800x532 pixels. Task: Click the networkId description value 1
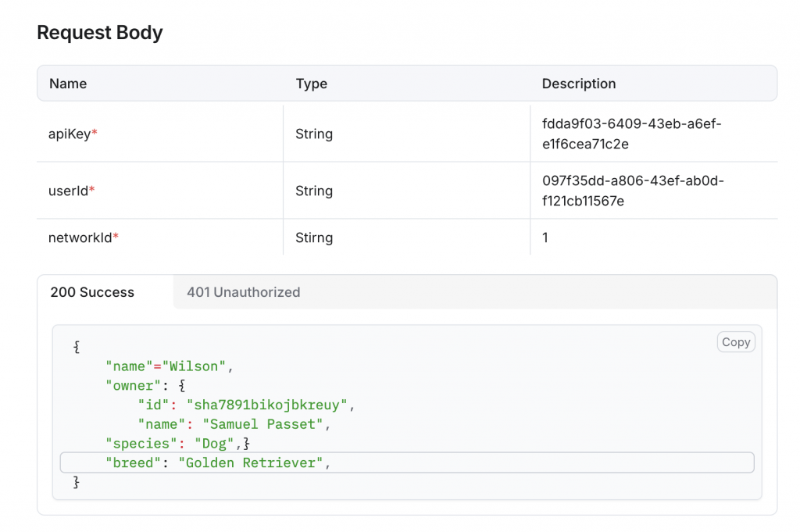pos(545,237)
